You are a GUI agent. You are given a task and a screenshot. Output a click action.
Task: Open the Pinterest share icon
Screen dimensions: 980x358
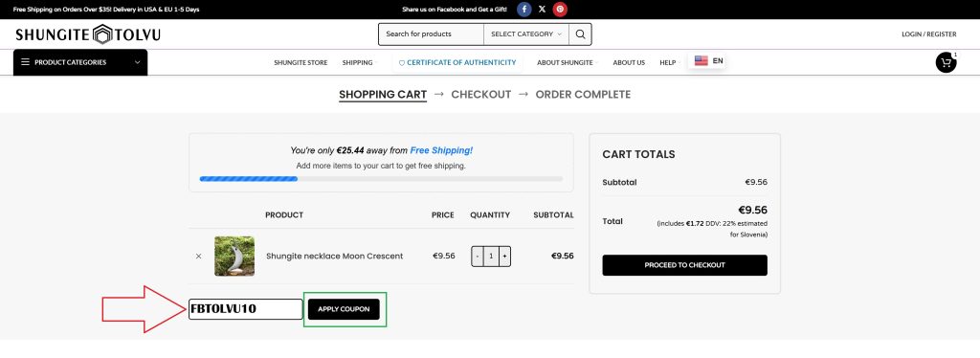560,10
